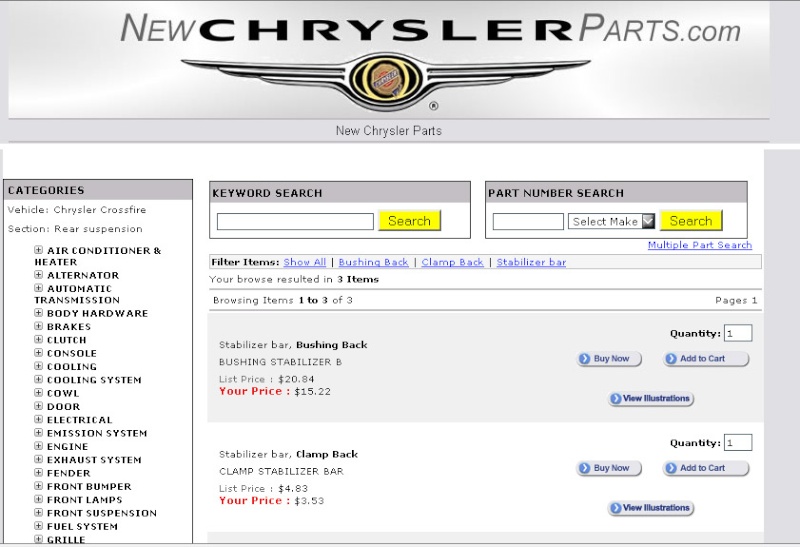The width and height of the screenshot is (800, 547).
Task: Add Clamp Back item to cart
Action: point(706,468)
